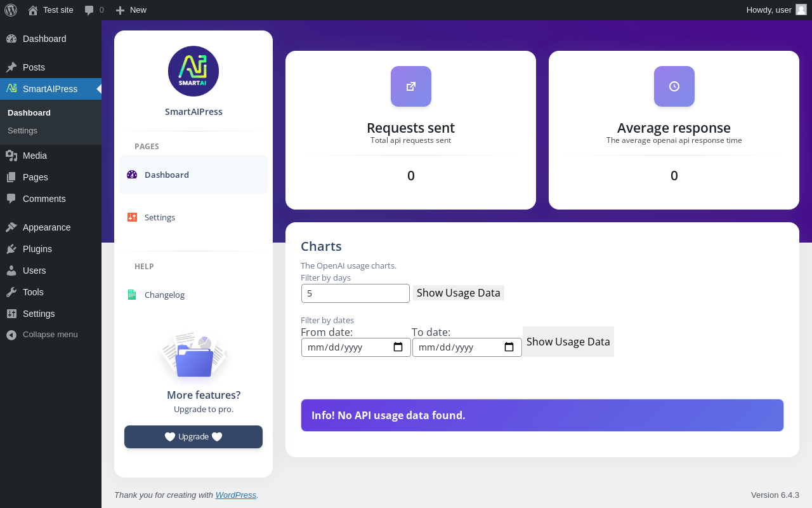The height and width of the screenshot is (508, 812).
Task: Click the 'More features?' heading
Action: (204, 395)
